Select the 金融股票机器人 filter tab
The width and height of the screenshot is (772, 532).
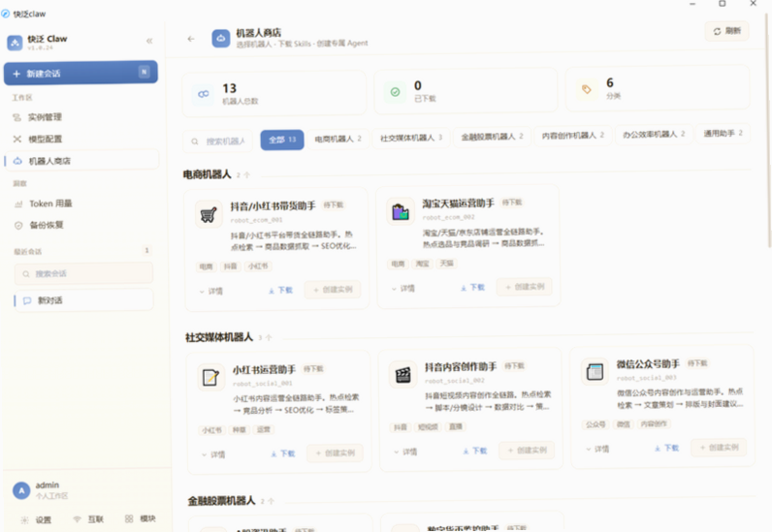(492, 137)
